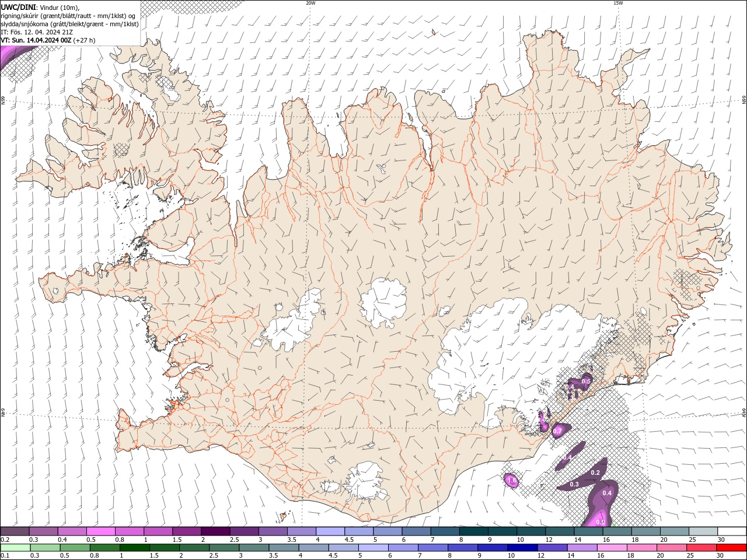This screenshot has height=560, width=747.
Task: Select the dark teal 8 mm snow swatch
Action: [x=474, y=531]
